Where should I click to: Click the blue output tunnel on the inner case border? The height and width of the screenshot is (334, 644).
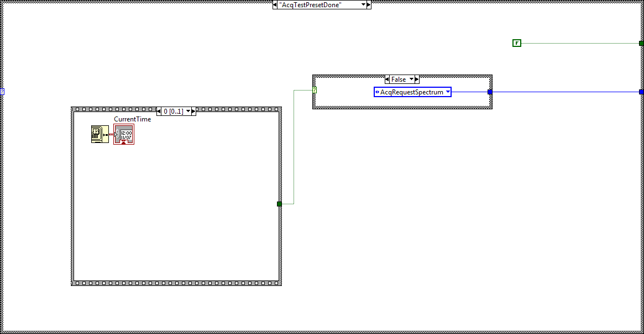[x=489, y=92]
